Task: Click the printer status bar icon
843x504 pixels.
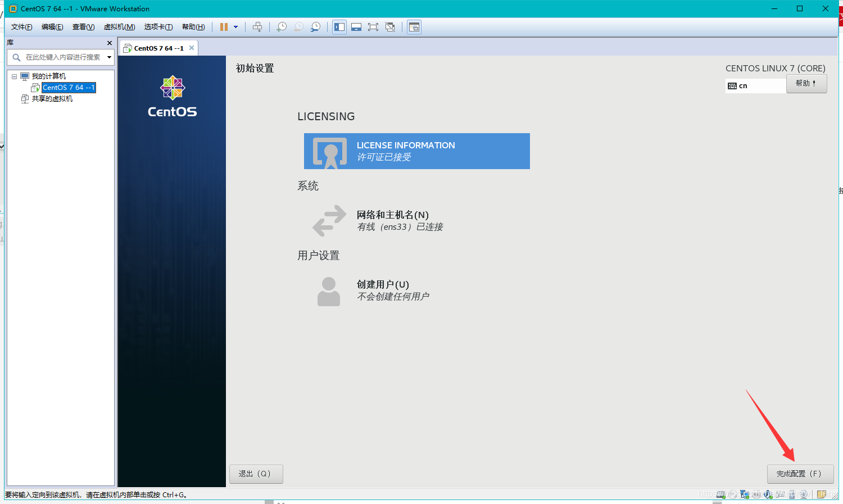Action: pyautogui.click(x=756, y=494)
